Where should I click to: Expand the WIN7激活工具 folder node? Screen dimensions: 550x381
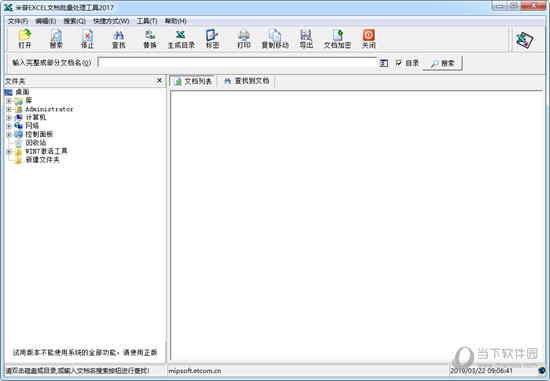coord(9,152)
